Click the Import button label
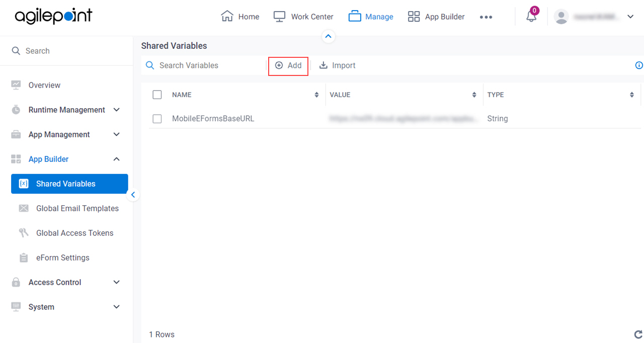Viewport: 644px width, 343px height. (x=344, y=65)
